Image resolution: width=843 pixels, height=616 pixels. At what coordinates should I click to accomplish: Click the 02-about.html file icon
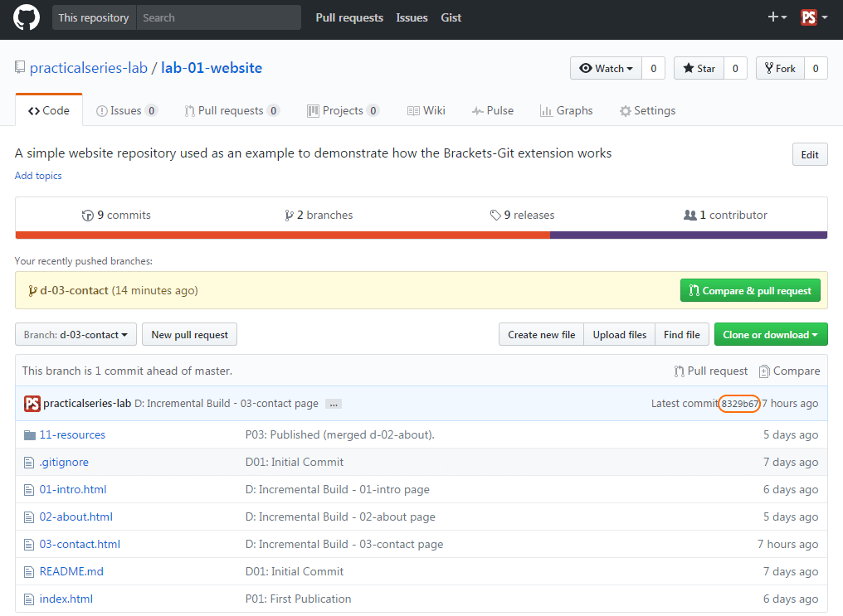pos(29,517)
